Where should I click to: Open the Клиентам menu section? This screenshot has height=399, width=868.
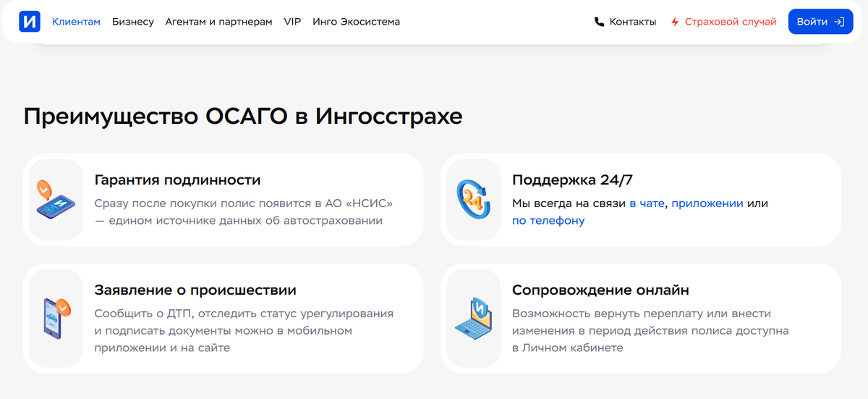(x=76, y=22)
